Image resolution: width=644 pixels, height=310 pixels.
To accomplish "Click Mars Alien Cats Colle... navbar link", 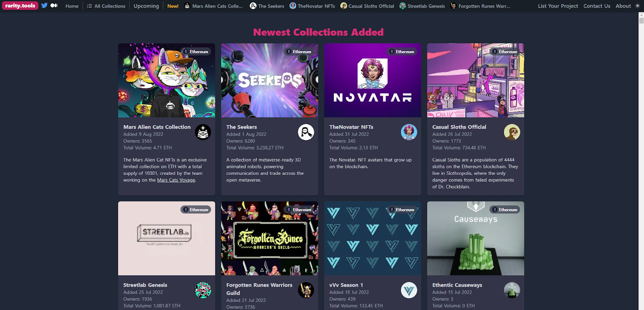I will pos(213,6).
